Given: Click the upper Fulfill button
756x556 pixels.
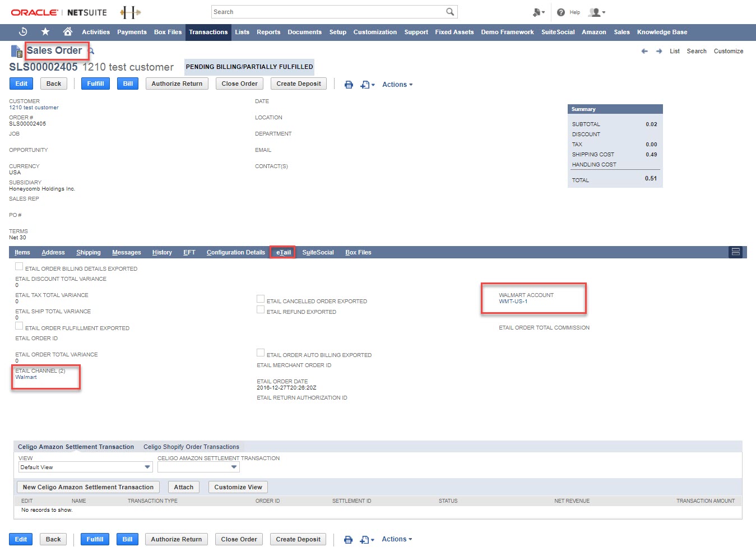Looking at the screenshot, I should [95, 84].
